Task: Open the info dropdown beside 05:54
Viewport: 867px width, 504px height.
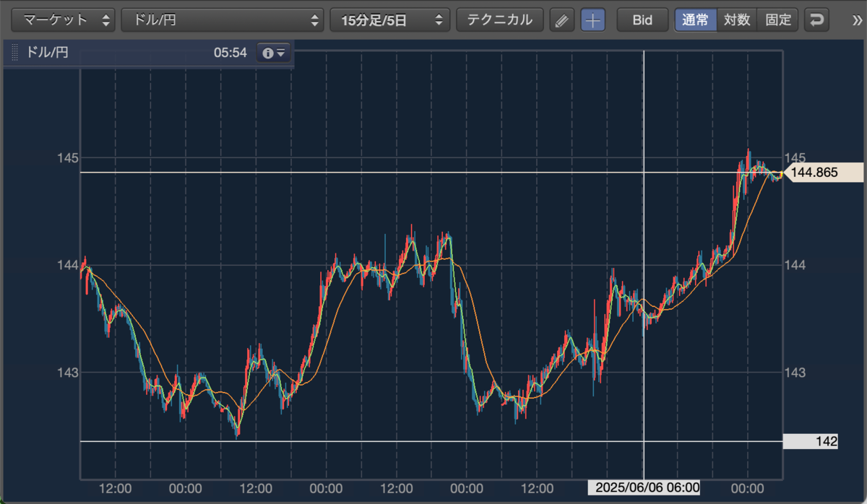Action: click(x=275, y=53)
